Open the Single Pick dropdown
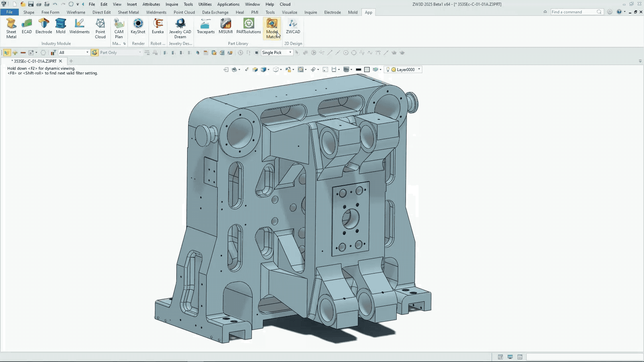This screenshot has height=362, width=644. tap(290, 53)
